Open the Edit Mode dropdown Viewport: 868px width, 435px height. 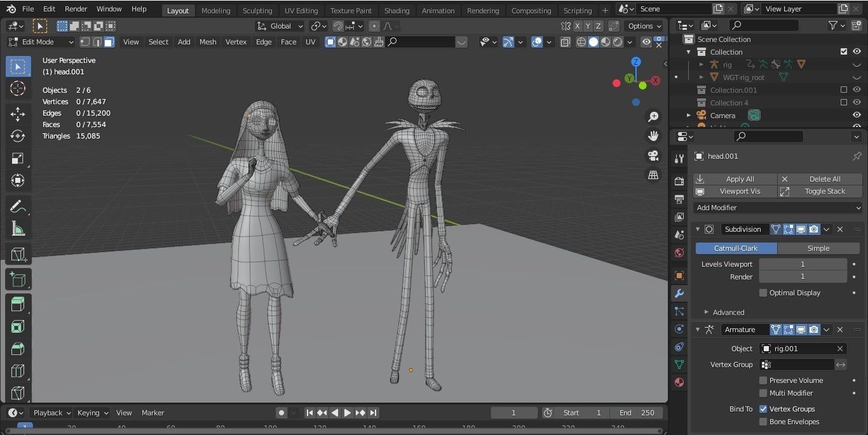pyautogui.click(x=41, y=42)
